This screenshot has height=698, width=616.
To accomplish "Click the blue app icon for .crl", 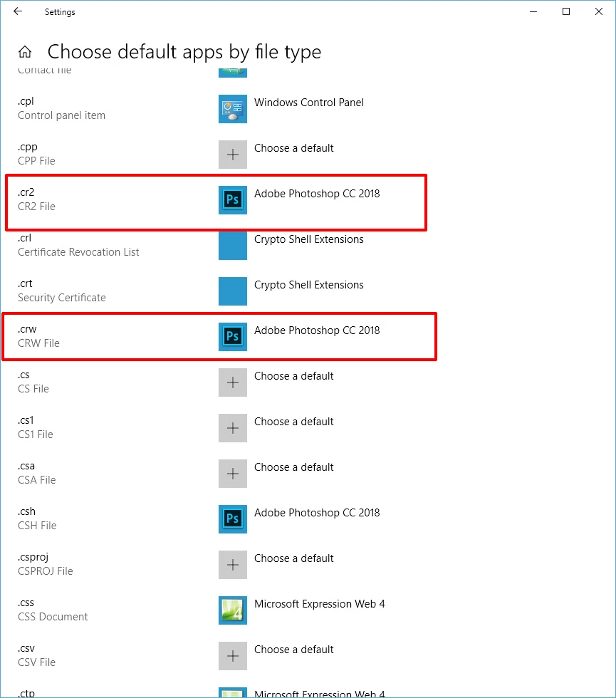I will [233, 245].
